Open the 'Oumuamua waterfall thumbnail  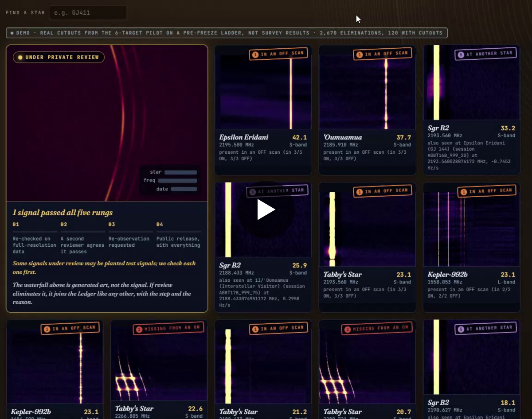coord(368,87)
